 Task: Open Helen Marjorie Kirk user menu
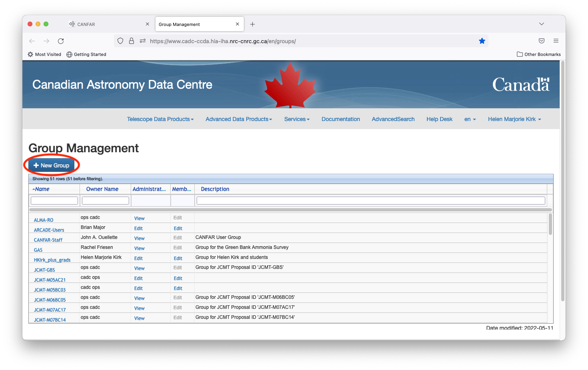514,119
